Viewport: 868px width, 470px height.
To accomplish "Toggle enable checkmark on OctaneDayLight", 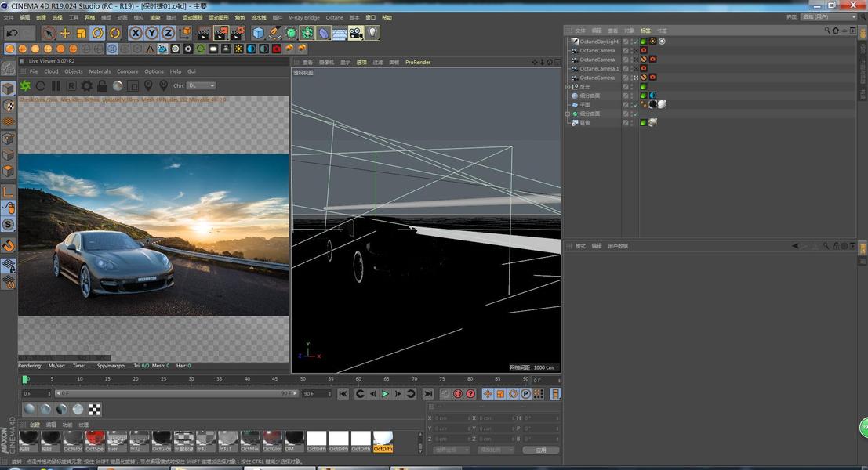I will pos(635,42).
